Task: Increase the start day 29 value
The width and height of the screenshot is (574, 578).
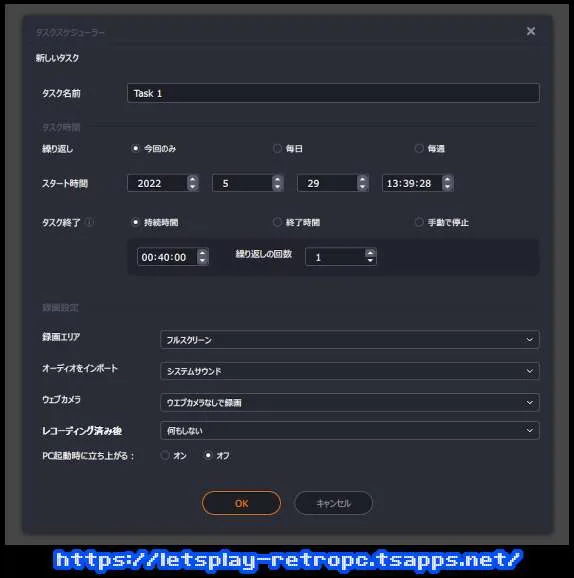Action: 362,180
